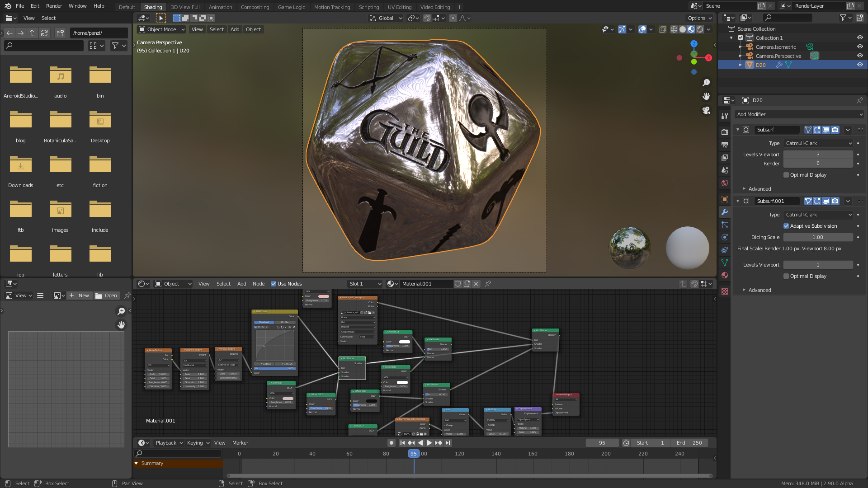Enable Optimal Display for Subsurf modifier
Screen dimensions: 868x488
[786, 175]
